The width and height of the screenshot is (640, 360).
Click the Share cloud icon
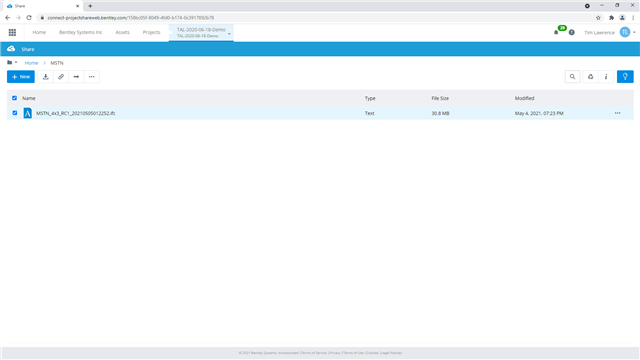(x=11, y=49)
